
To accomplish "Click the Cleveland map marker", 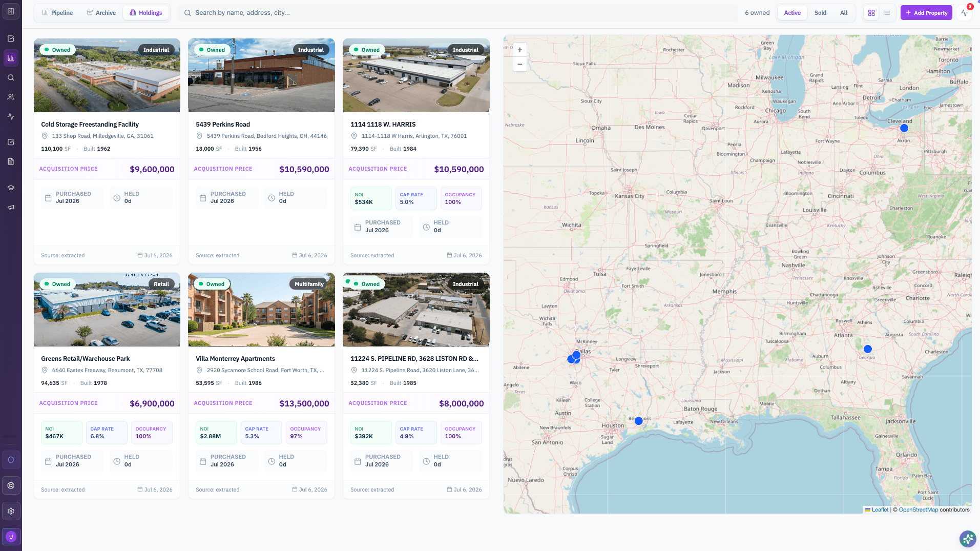I will pyautogui.click(x=904, y=128).
